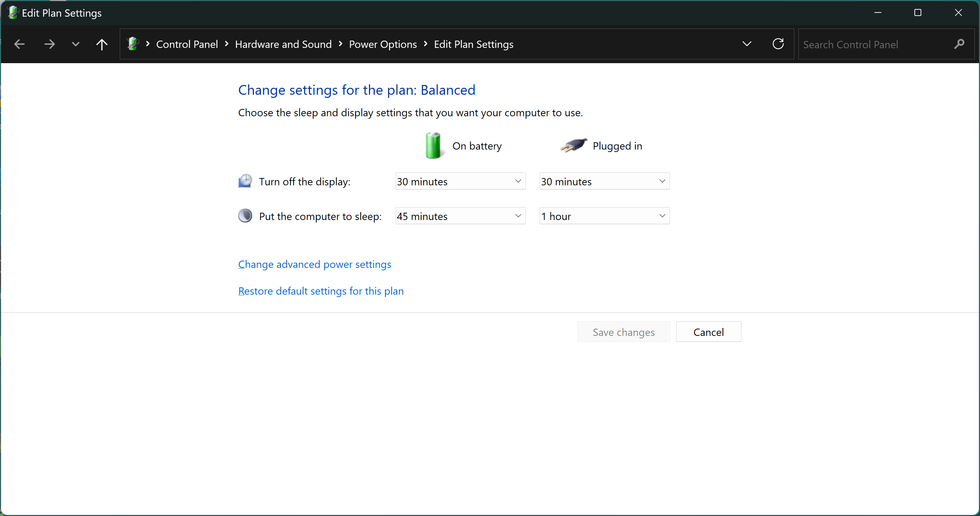Click the up one level arrow
This screenshot has height=516, width=980.
[102, 44]
